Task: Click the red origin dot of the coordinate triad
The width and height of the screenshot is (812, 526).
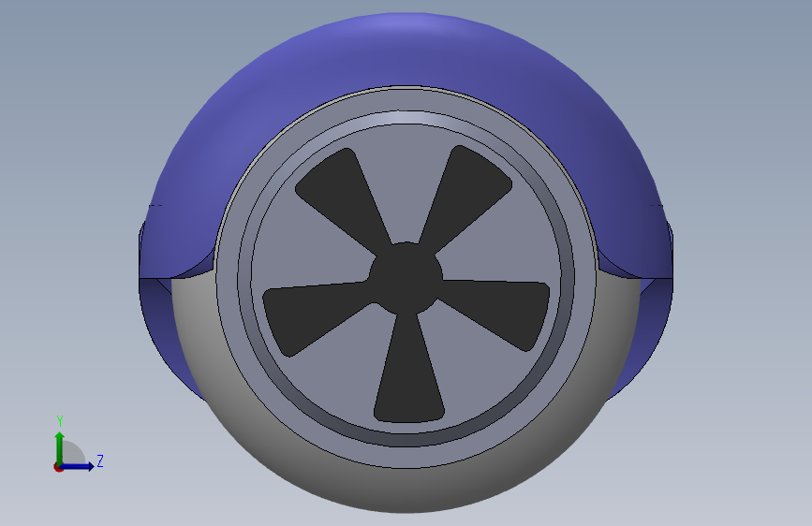Action: pos(58,467)
